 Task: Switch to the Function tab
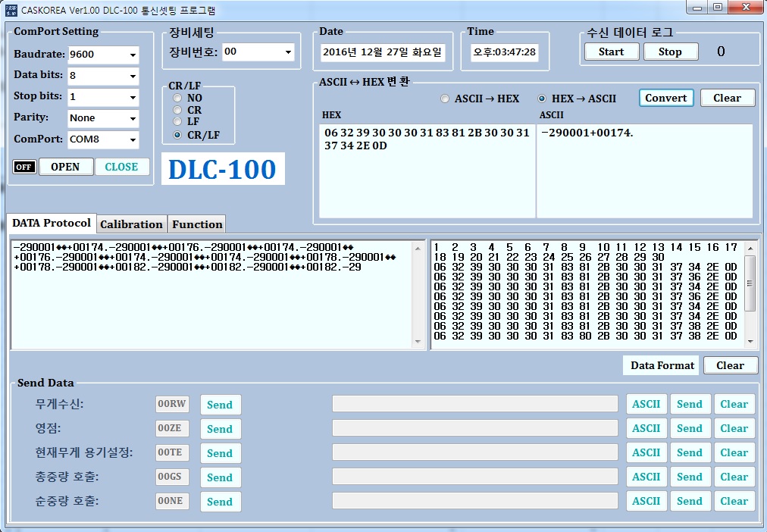tap(196, 224)
